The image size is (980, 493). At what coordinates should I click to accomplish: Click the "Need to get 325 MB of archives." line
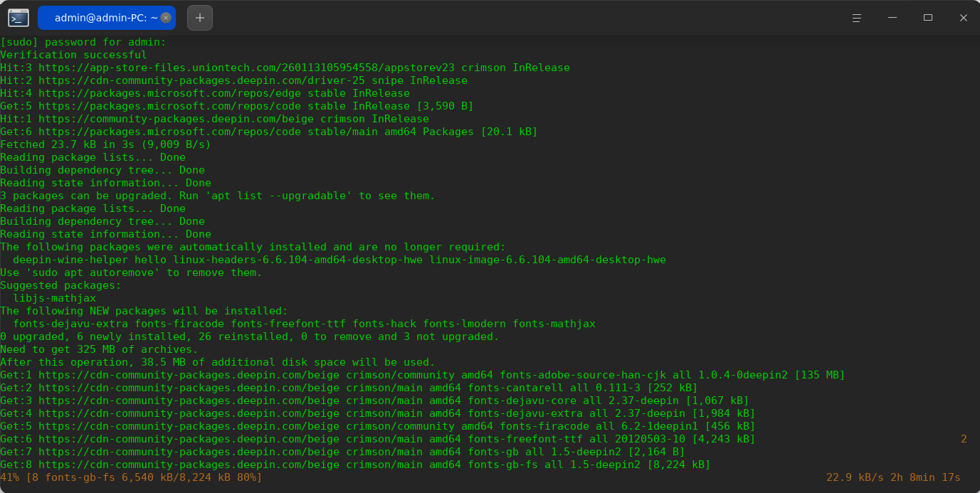coord(99,349)
